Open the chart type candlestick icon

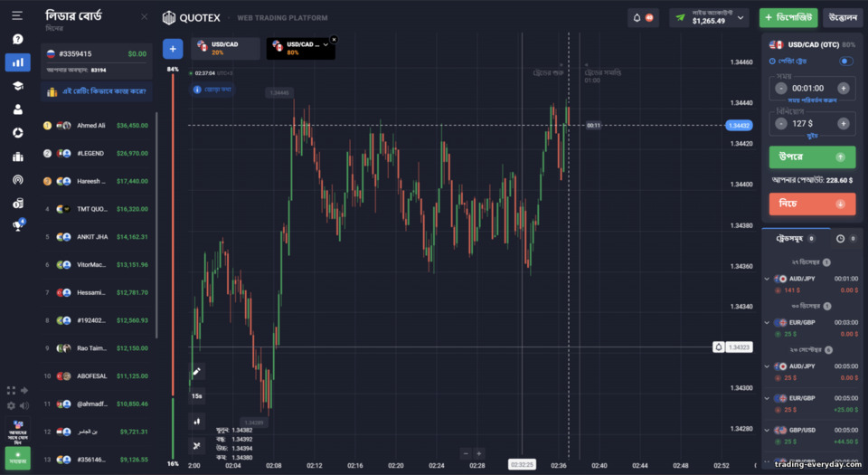point(196,422)
